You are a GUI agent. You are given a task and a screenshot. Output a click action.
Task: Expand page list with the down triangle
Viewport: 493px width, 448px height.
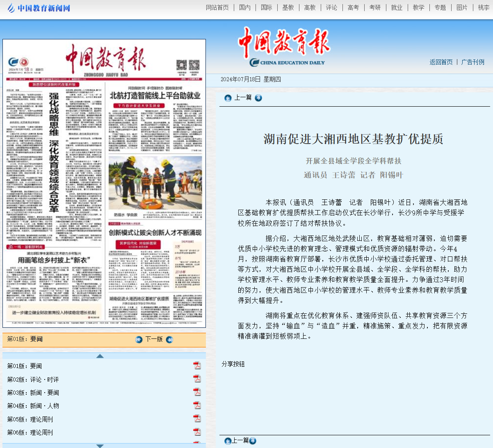(100, 446)
